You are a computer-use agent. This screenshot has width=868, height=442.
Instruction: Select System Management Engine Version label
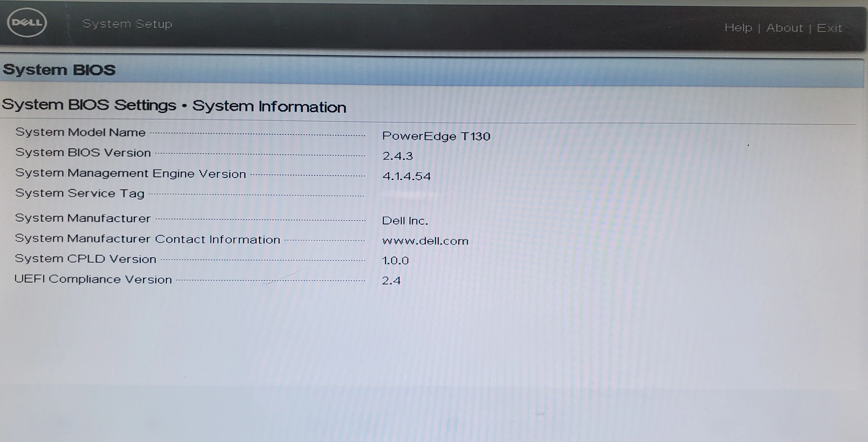coord(131,173)
